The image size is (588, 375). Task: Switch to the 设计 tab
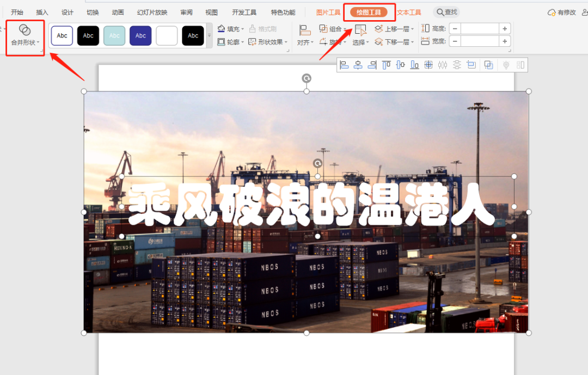[68, 13]
